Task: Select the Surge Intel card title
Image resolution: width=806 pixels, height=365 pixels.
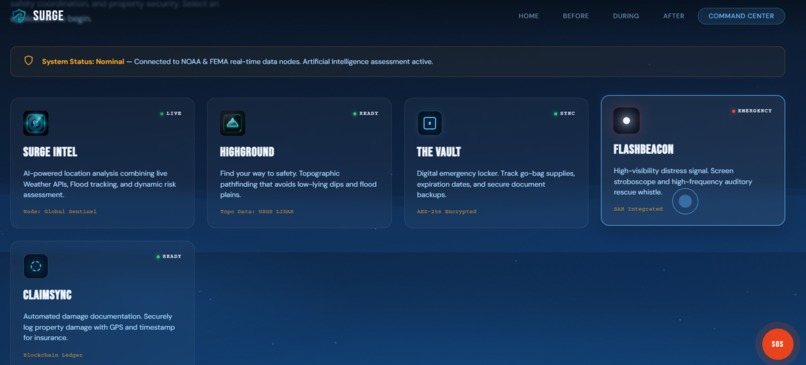Action: [50, 152]
